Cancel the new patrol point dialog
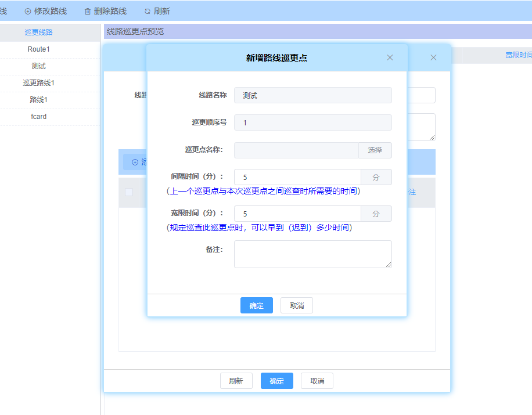This screenshot has height=415, width=532. [296, 306]
